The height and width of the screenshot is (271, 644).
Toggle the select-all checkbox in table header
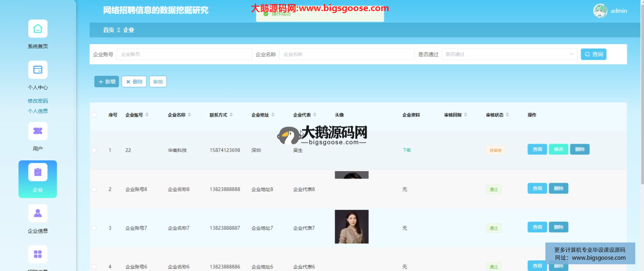94,115
